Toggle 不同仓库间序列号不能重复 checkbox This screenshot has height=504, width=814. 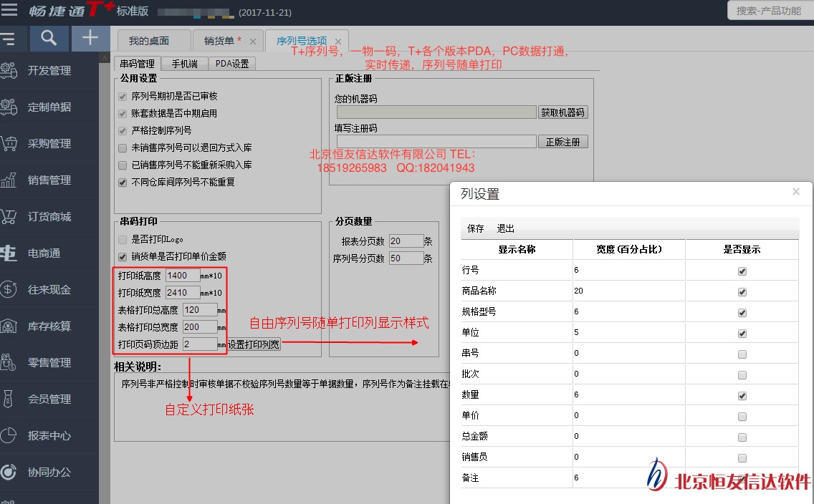point(123,183)
